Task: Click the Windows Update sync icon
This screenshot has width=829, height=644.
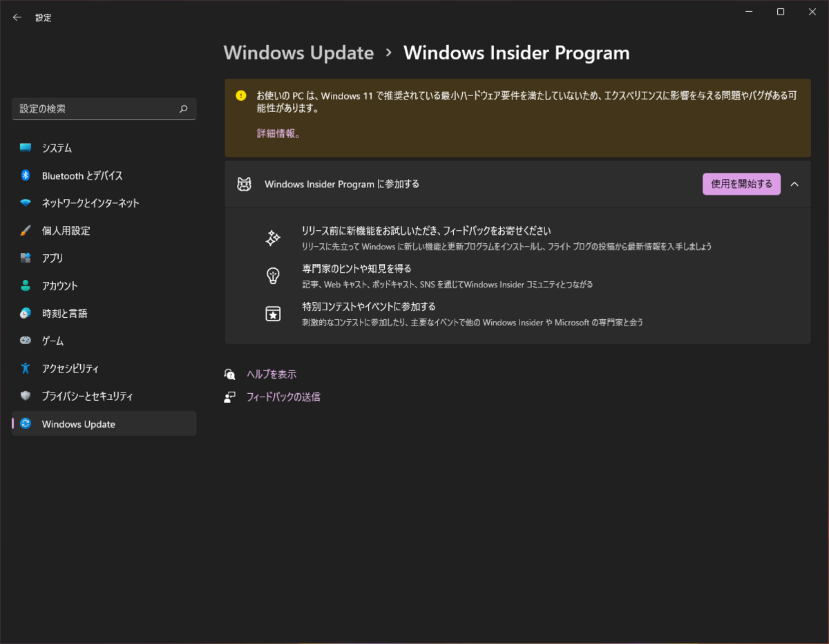Action: pos(26,424)
